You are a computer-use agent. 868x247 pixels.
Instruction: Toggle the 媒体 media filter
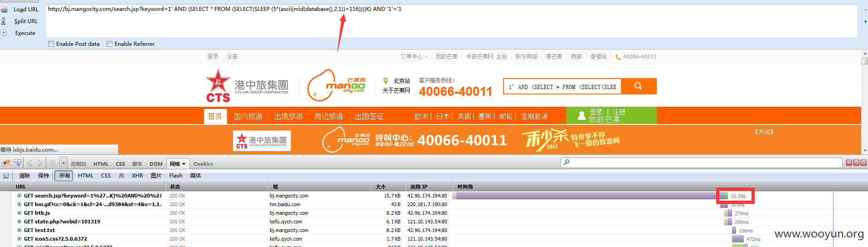195,176
